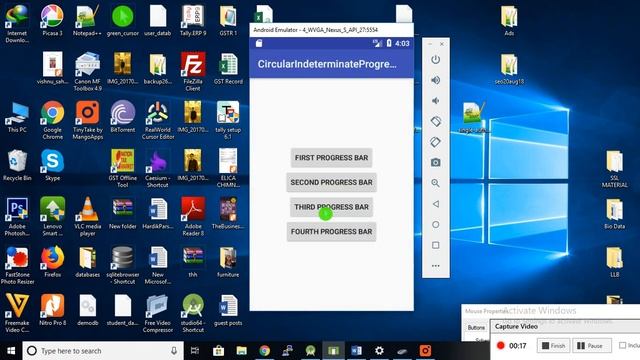Click the Android Emulator title bar

(331, 30)
